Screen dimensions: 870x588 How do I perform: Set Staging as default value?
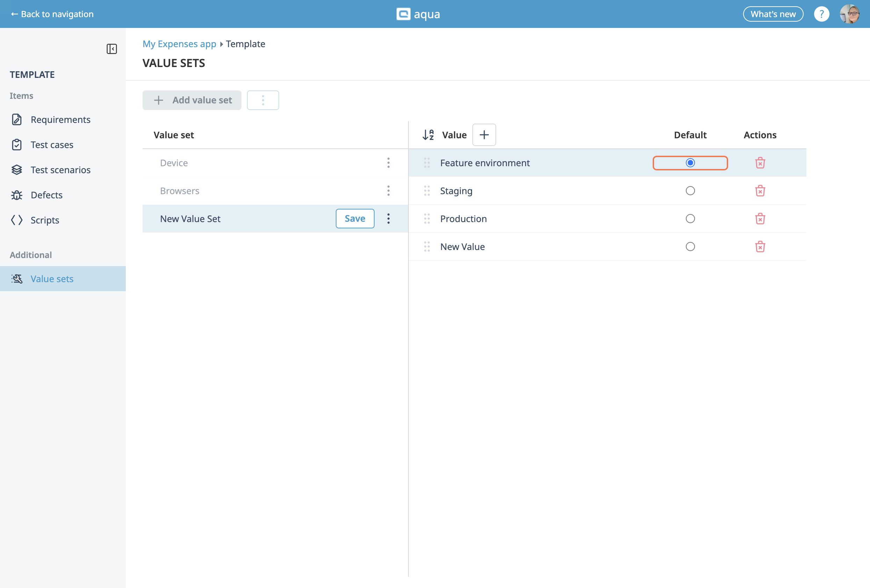click(x=690, y=191)
